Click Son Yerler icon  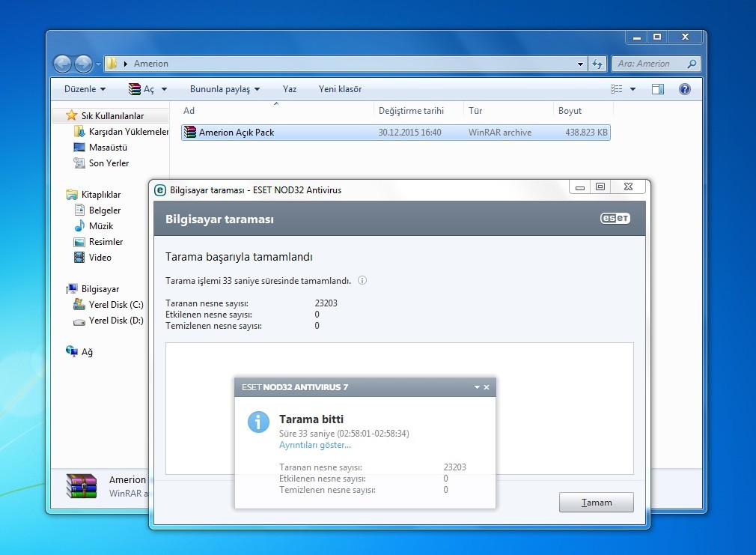(x=79, y=163)
